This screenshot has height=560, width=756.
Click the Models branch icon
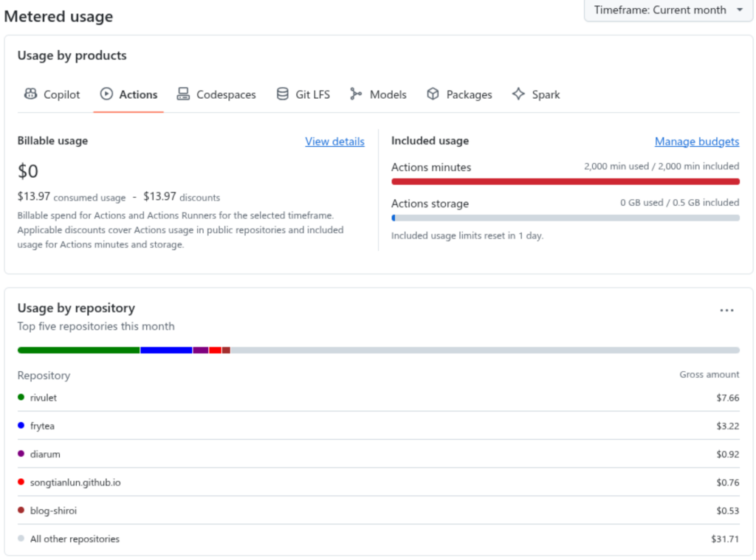(x=356, y=94)
